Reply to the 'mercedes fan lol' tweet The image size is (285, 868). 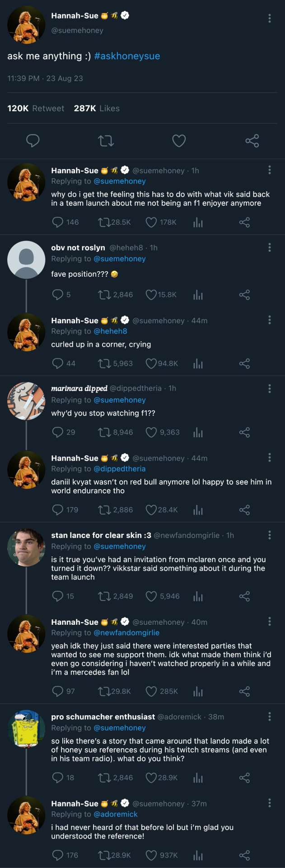click(x=58, y=691)
